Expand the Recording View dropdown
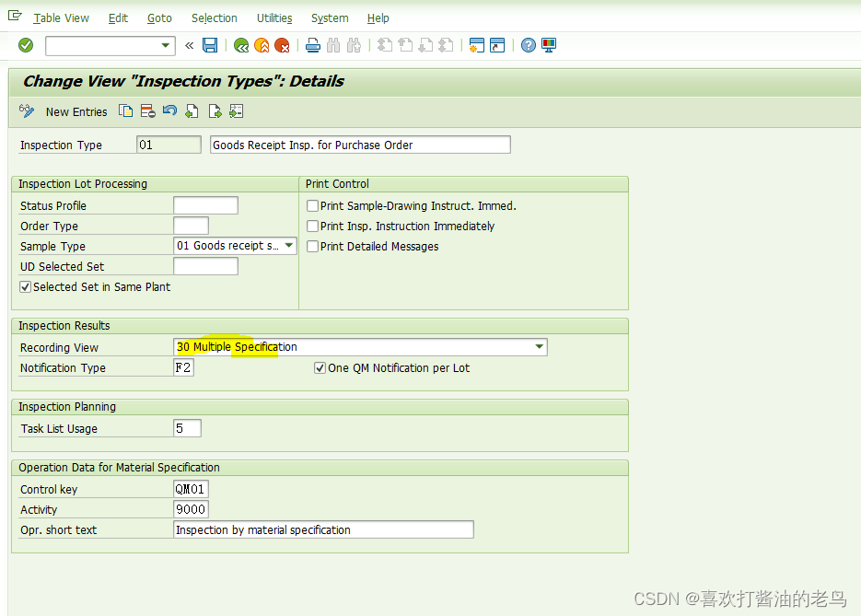The image size is (861, 616). pos(539,347)
